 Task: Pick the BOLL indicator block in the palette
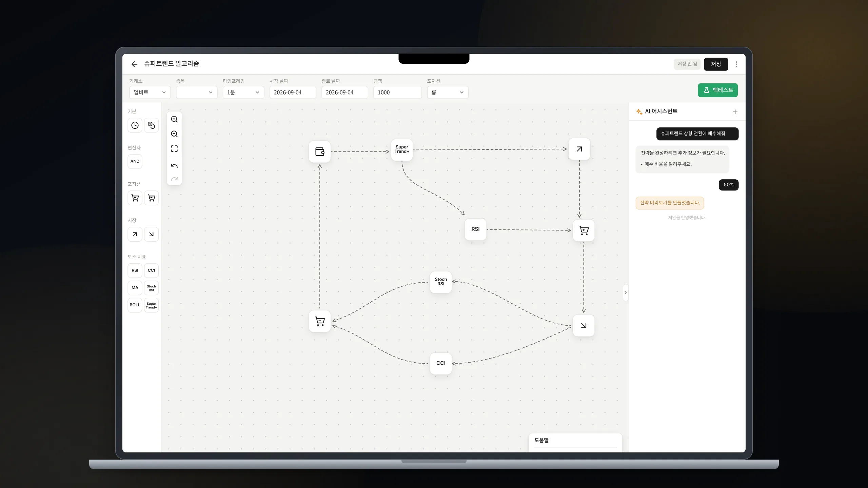135,305
